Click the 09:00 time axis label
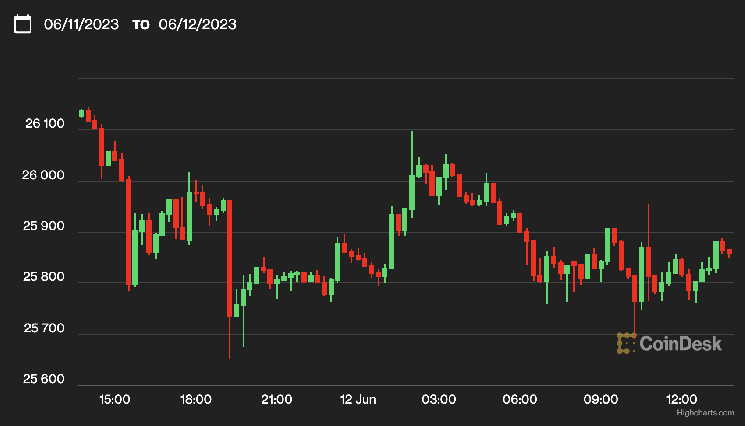The height and width of the screenshot is (426, 745). (601, 399)
